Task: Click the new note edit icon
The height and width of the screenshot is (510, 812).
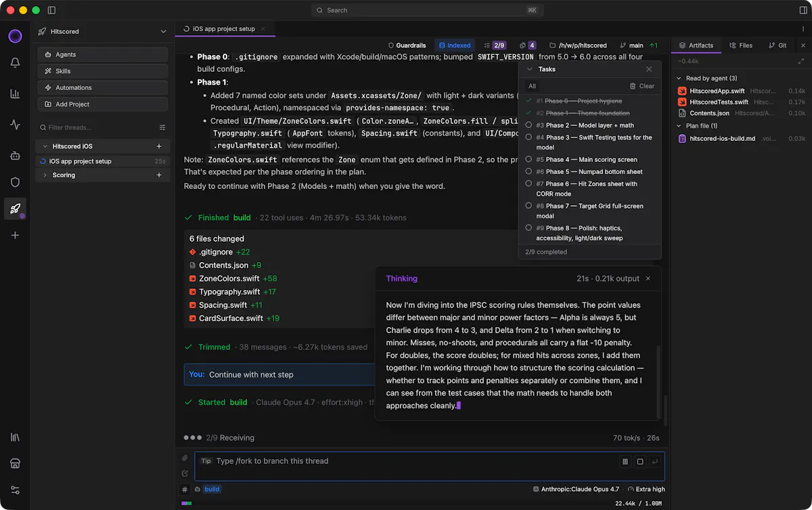Action: 185,473
